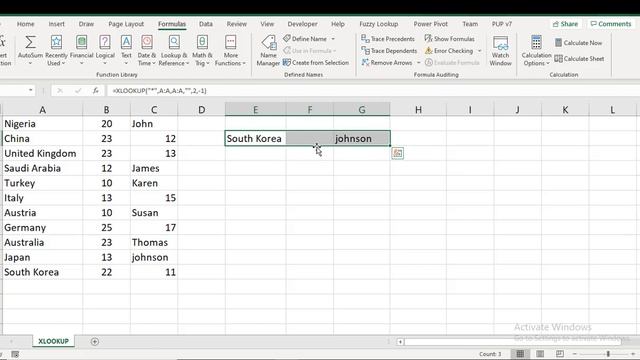Open Date & Time functions
640x360 pixels.
tap(147, 50)
